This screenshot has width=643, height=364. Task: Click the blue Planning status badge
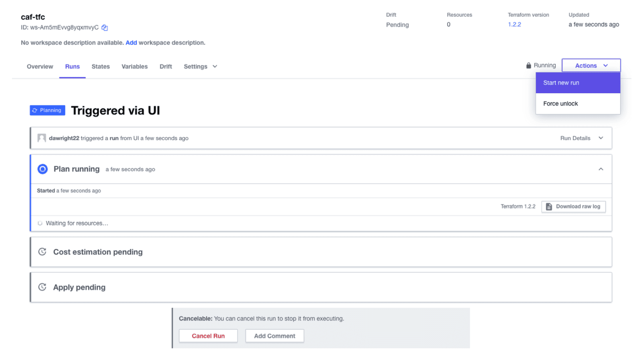click(x=47, y=110)
